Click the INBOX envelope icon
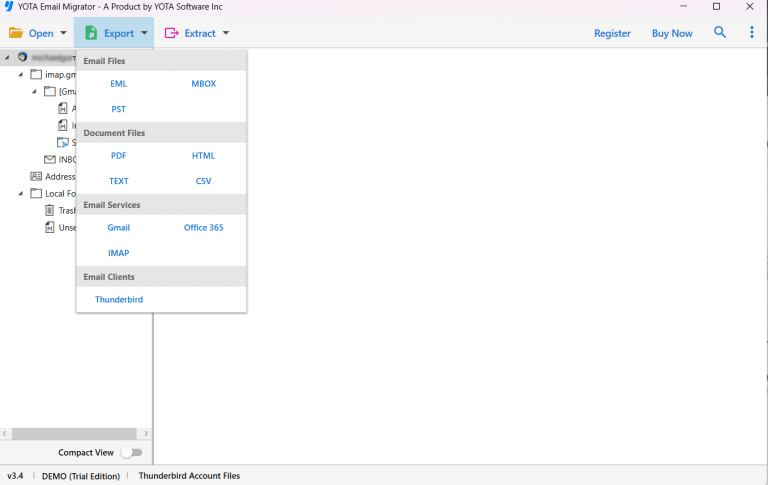Image resolution: width=768 pixels, height=485 pixels. pyautogui.click(x=50, y=159)
